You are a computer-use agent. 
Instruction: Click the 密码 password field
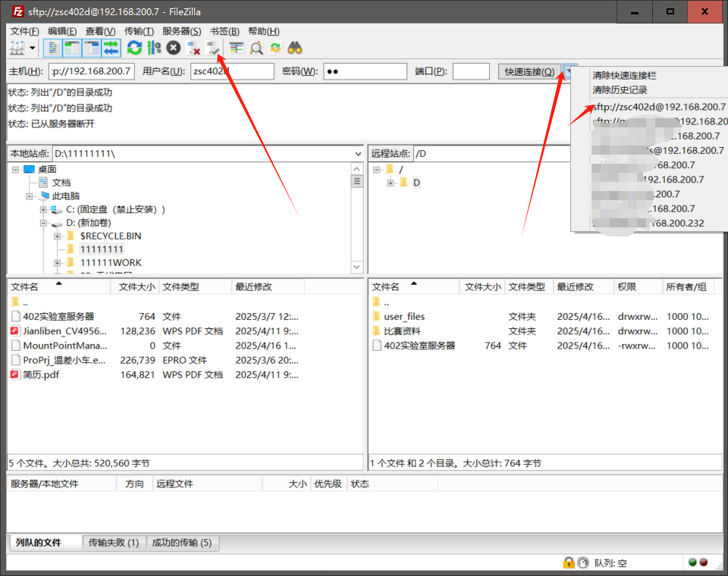(365, 71)
